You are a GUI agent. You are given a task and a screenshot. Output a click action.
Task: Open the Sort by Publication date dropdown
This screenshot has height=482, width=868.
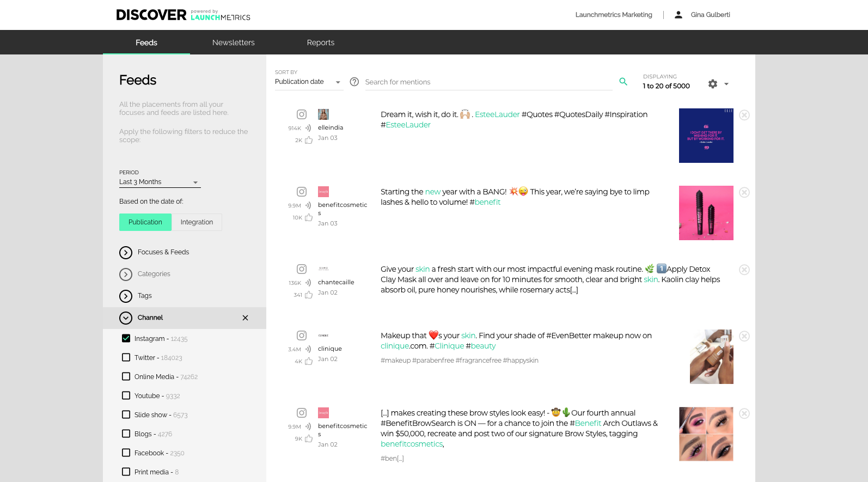pyautogui.click(x=309, y=82)
